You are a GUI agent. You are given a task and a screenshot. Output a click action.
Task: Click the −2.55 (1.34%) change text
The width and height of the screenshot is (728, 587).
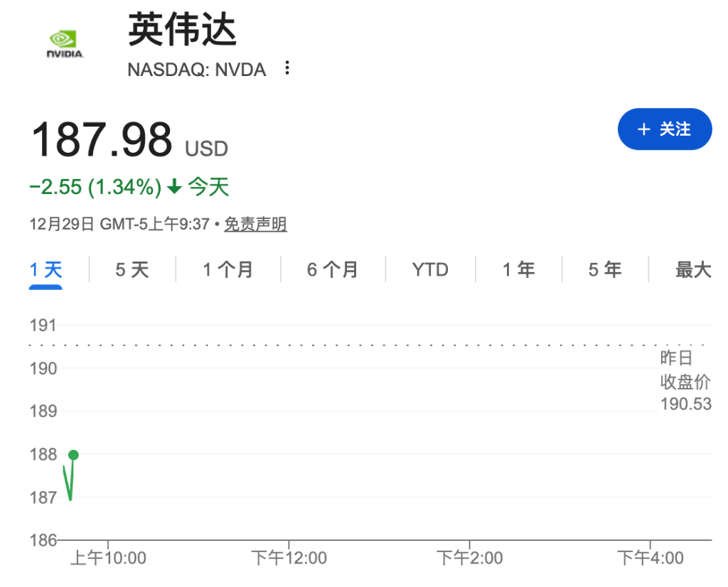pyautogui.click(x=95, y=188)
